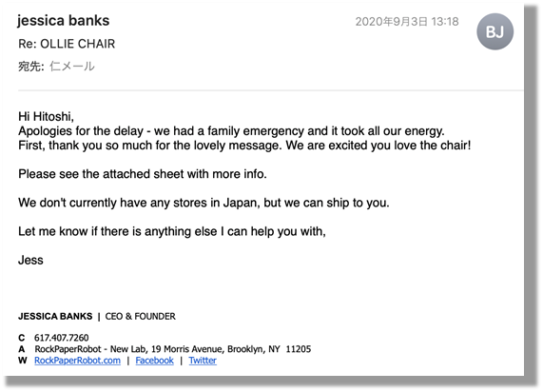The width and height of the screenshot is (543, 392).
Task: Open the RockPaperRobot.com link
Action: coord(78,361)
